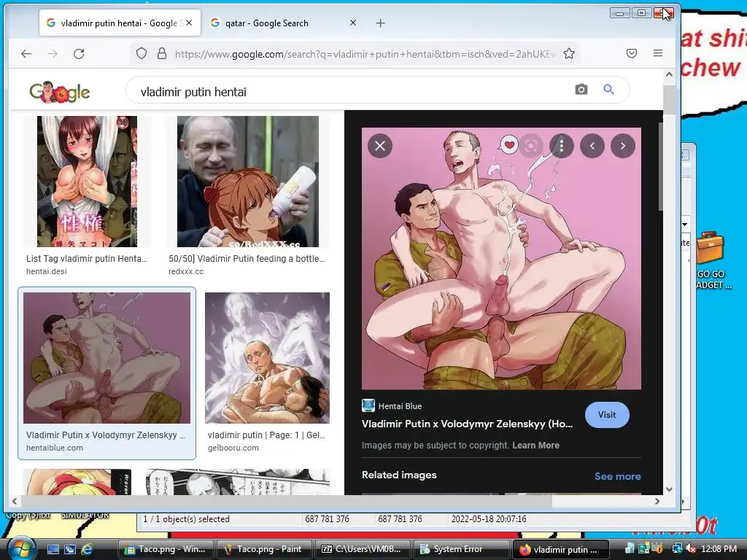
Task: Close the first Google Search tab
Action: [x=189, y=23]
